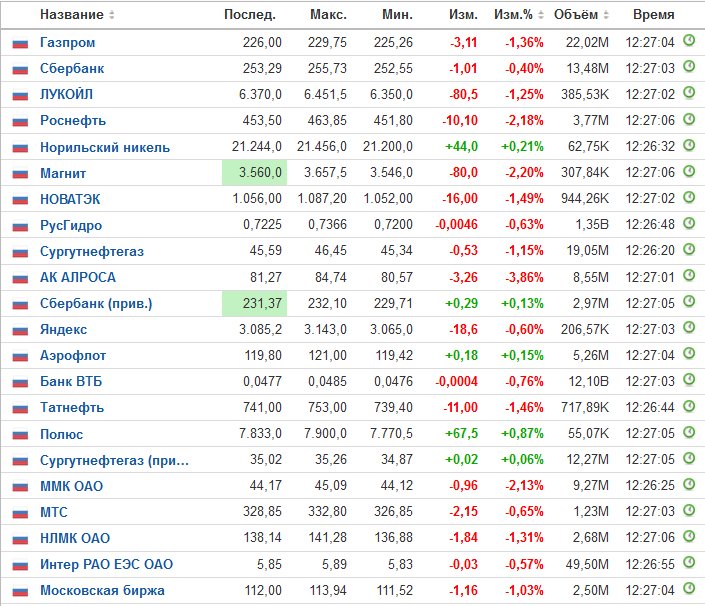705x606 pixels.
Task: Open the РусГидро stock link
Action: tap(71, 225)
